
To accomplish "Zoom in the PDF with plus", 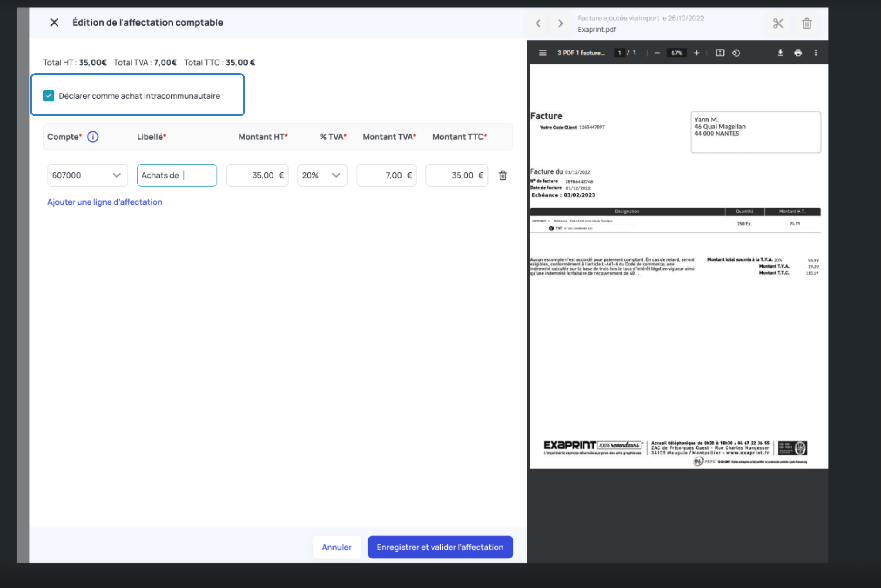I will point(696,53).
